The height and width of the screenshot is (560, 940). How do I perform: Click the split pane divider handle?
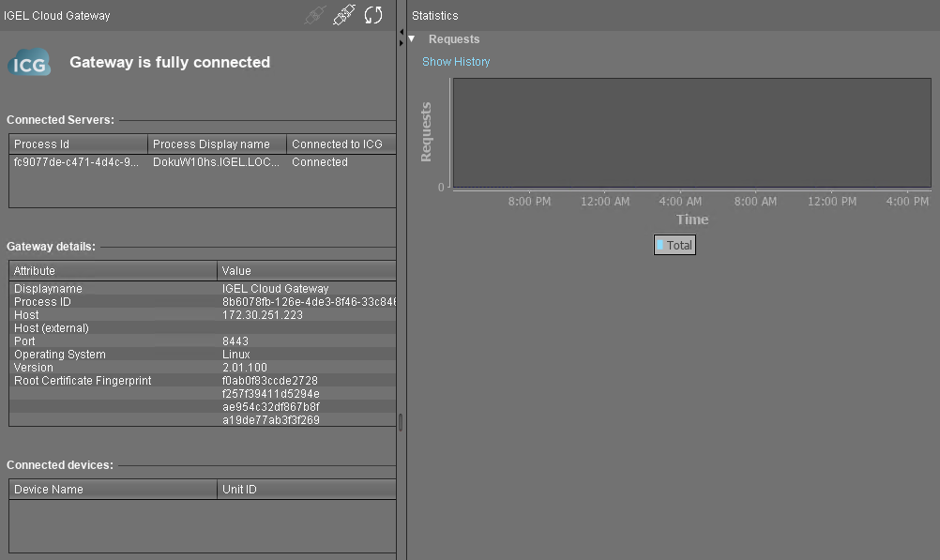click(401, 422)
